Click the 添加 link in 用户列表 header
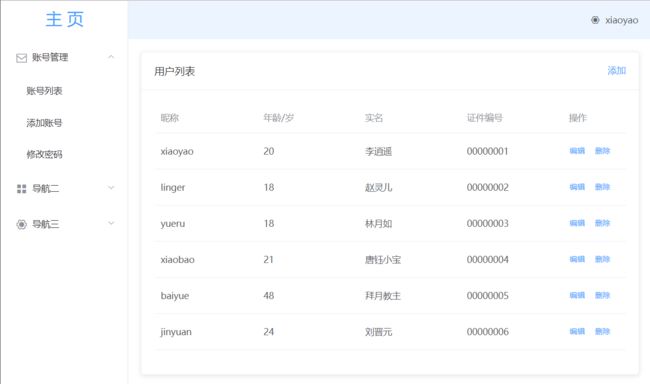This screenshot has height=384, width=650. (616, 70)
